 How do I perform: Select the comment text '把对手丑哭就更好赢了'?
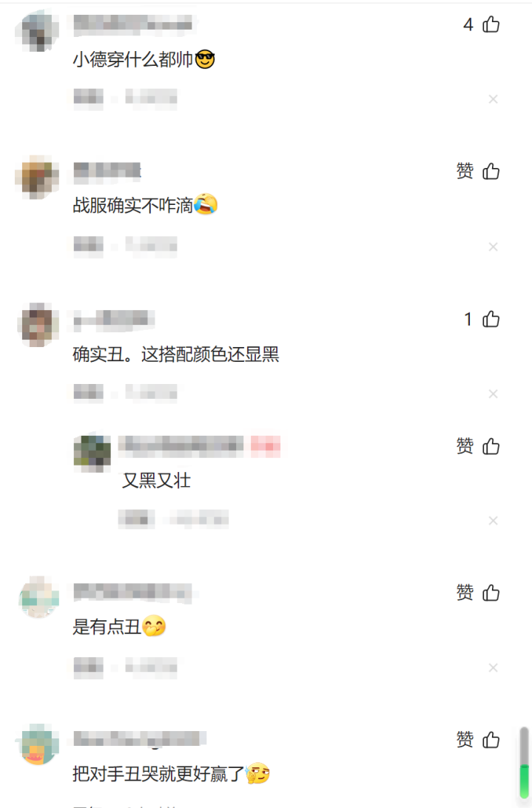pos(158,773)
